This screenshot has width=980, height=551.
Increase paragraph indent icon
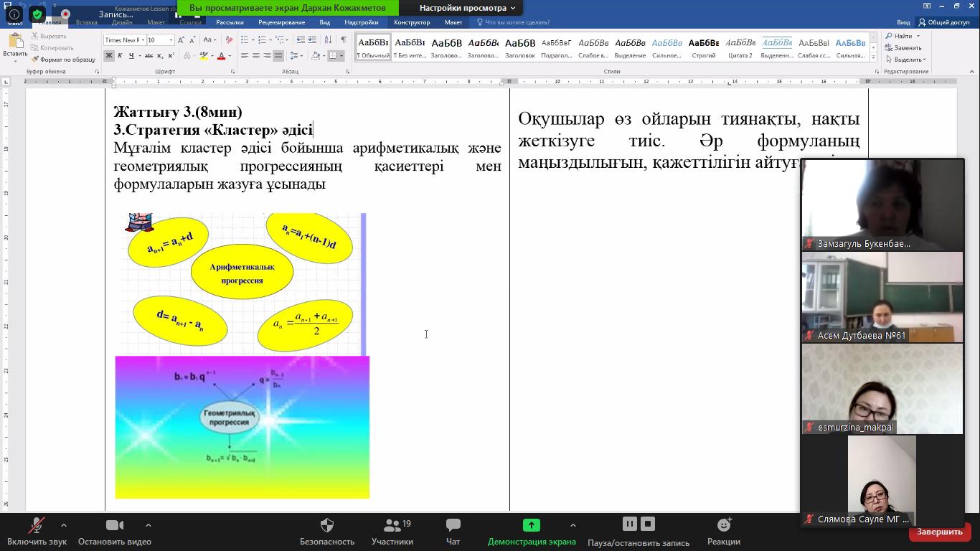313,39
